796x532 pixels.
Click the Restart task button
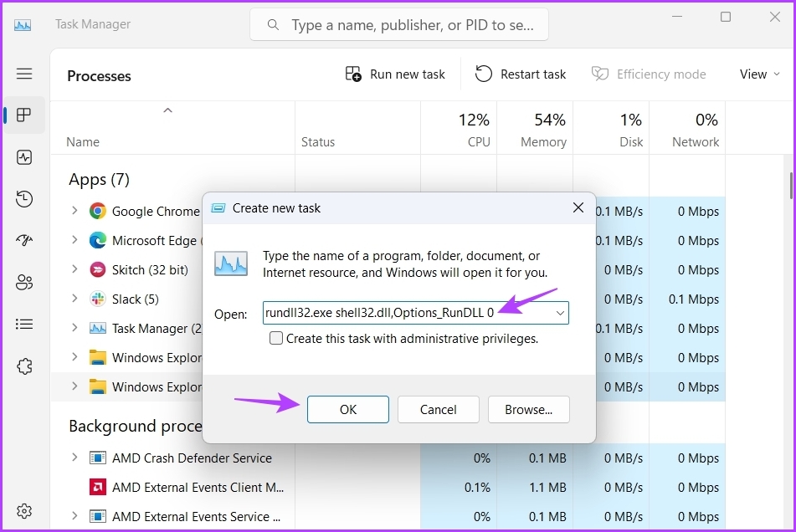coord(521,74)
